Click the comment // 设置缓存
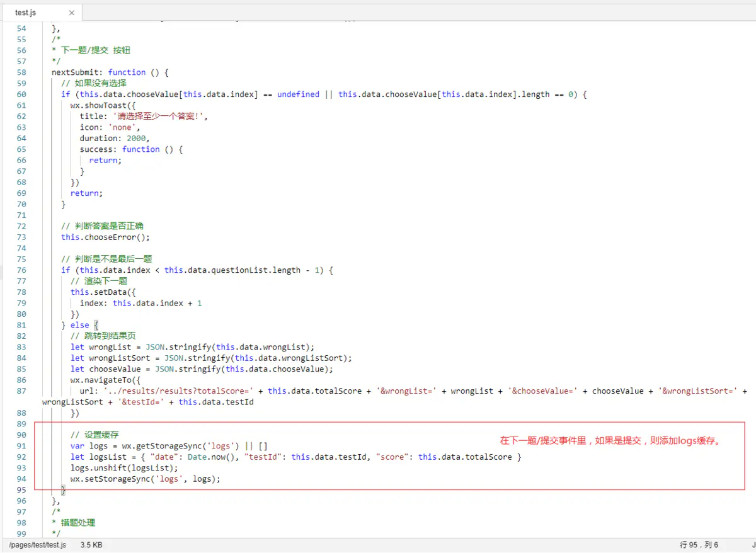Screen dimensions: 756x553 click(94, 435)
